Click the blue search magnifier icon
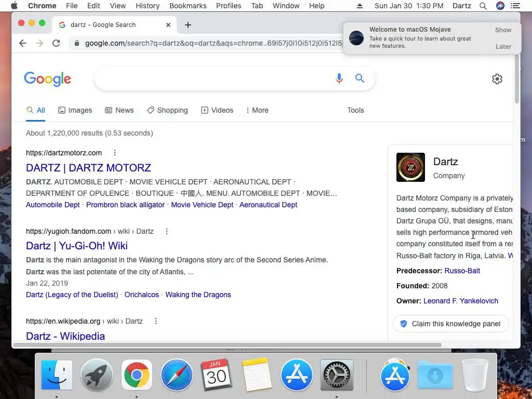The width and height of the screenshot is (532, 399). click(360, 78)
